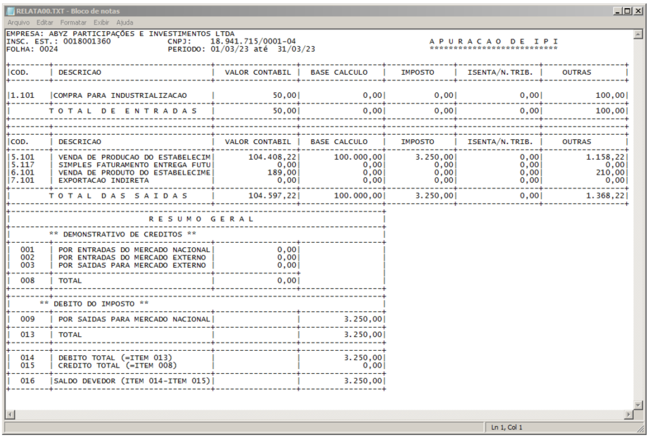Click POR SAIDAS PARA MERCADO EXTERNO line
The image size is (650, 437).
tap(132, 265)
